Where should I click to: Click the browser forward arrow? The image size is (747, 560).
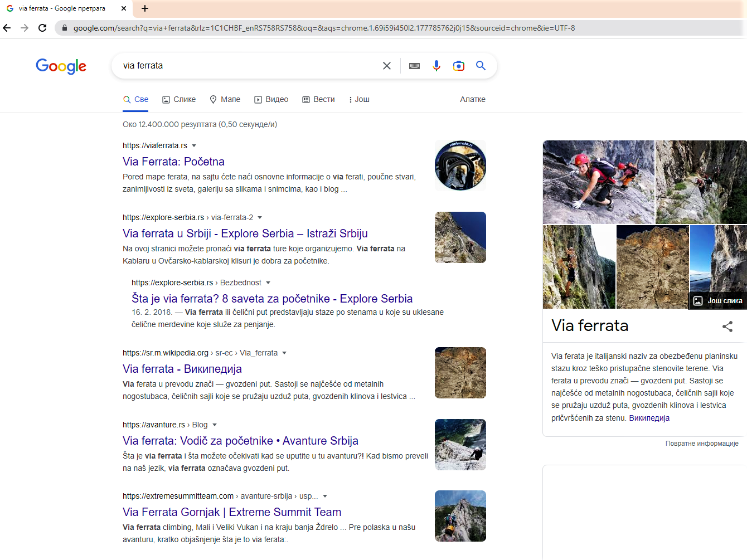[25, 28]
